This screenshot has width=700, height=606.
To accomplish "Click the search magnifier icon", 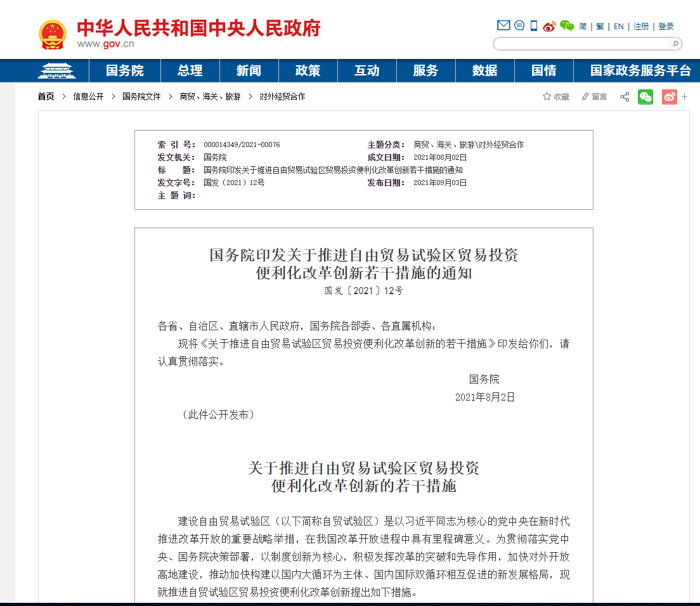I will (x=675, y=44).
